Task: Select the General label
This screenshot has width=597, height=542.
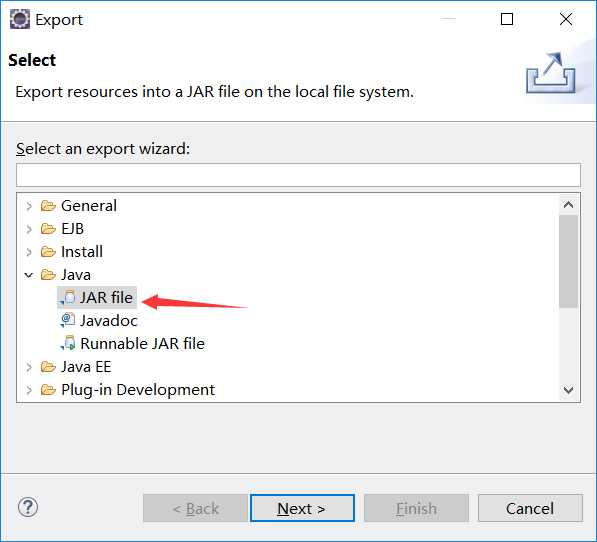Action: [x=89, y=206]
